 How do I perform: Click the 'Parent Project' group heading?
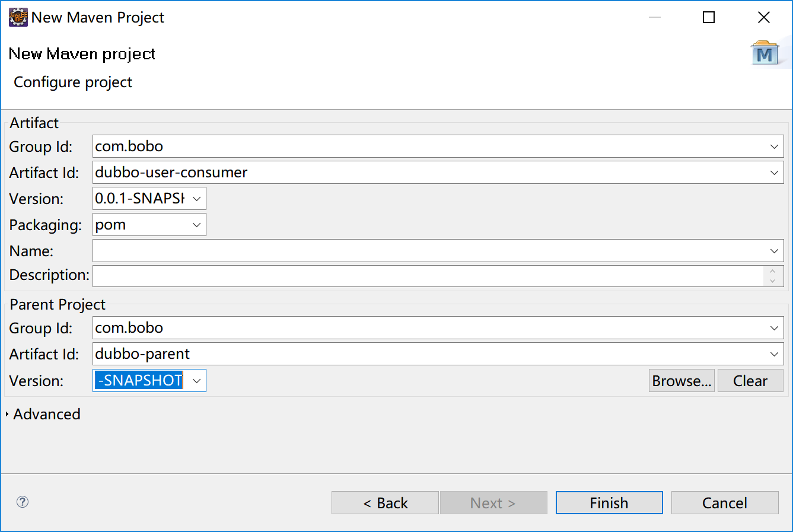pyautogui.click(x=58, y=304)
